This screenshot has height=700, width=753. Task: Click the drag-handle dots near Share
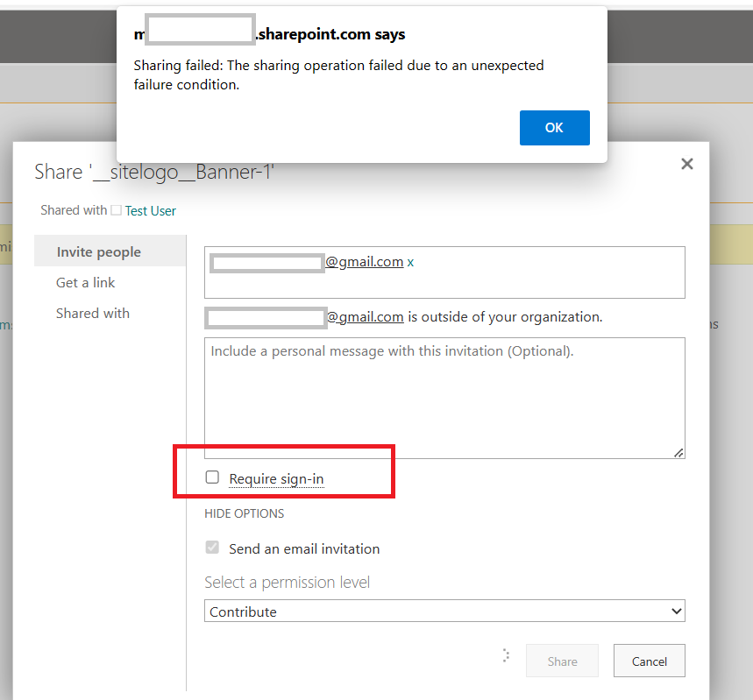click(x=506, y=654)
